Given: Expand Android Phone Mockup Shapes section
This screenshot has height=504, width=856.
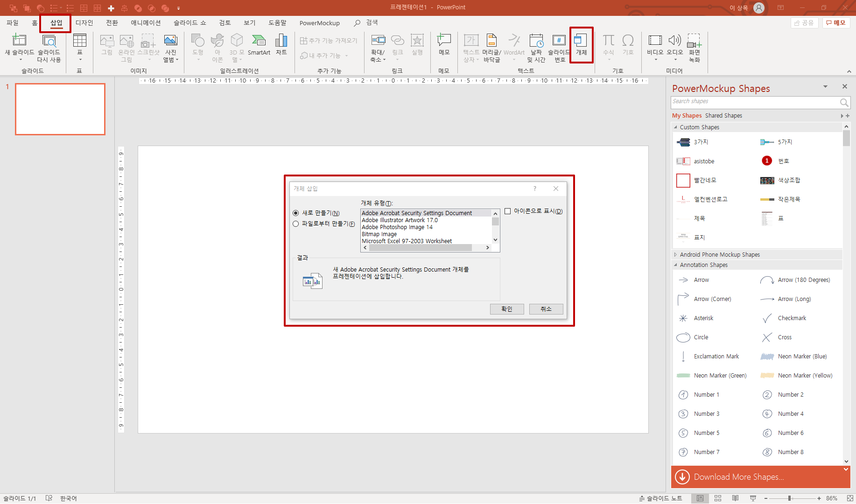Looking at the screenshot, I should (x=675, y=255).
